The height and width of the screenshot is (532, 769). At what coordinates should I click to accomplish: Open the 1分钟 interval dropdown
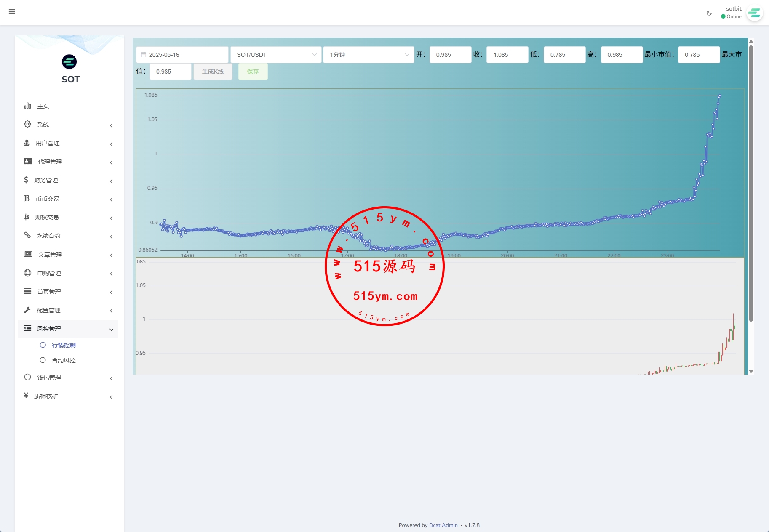[368, 55]
